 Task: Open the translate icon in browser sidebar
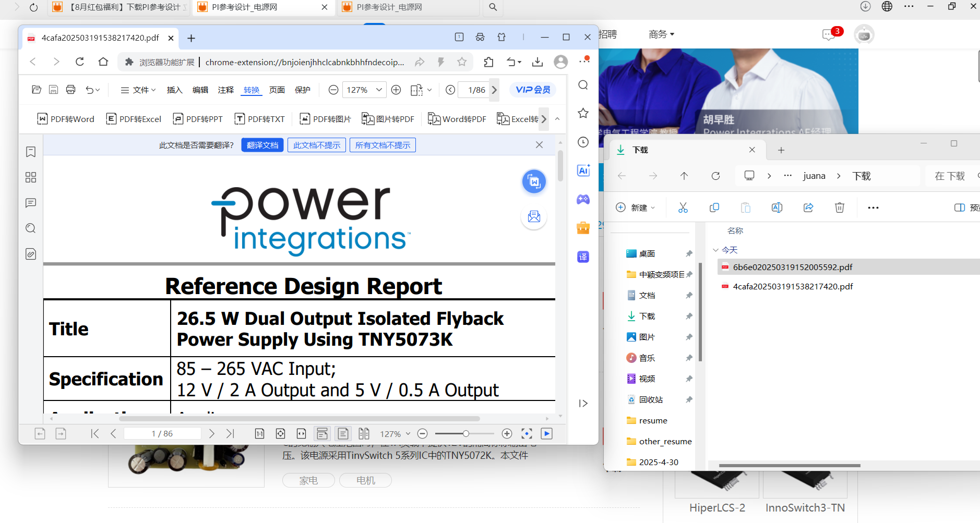[x=583, y=257]
